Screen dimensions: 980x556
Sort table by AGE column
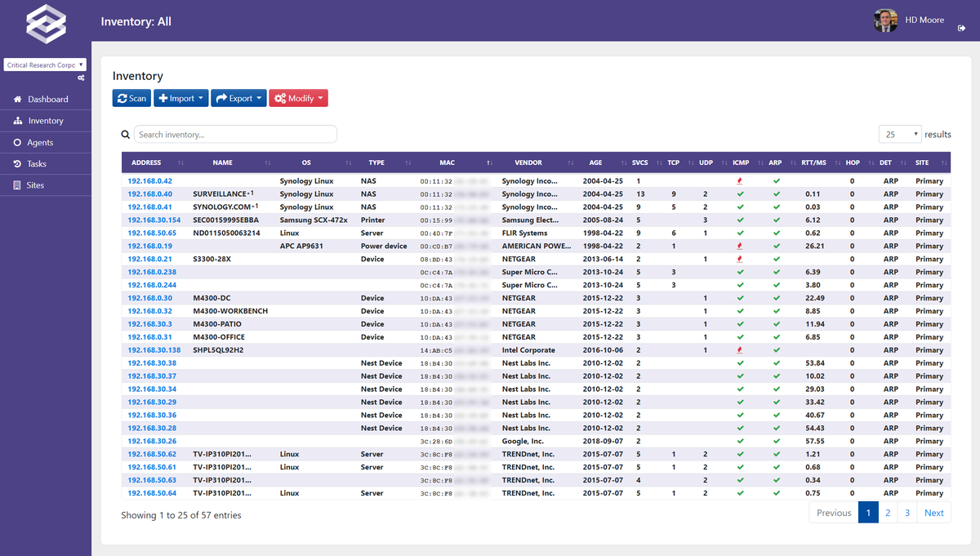pyautogui.click(x=604, y=162)
